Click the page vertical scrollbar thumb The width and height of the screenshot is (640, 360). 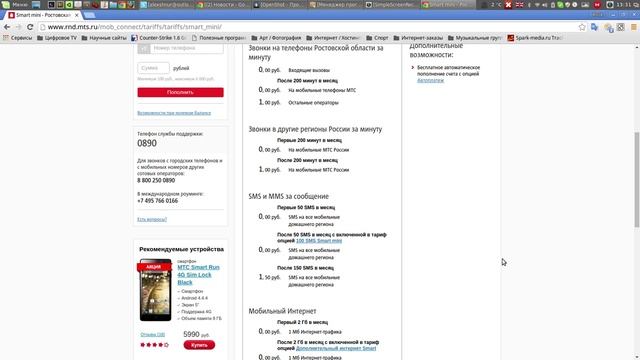637,180
